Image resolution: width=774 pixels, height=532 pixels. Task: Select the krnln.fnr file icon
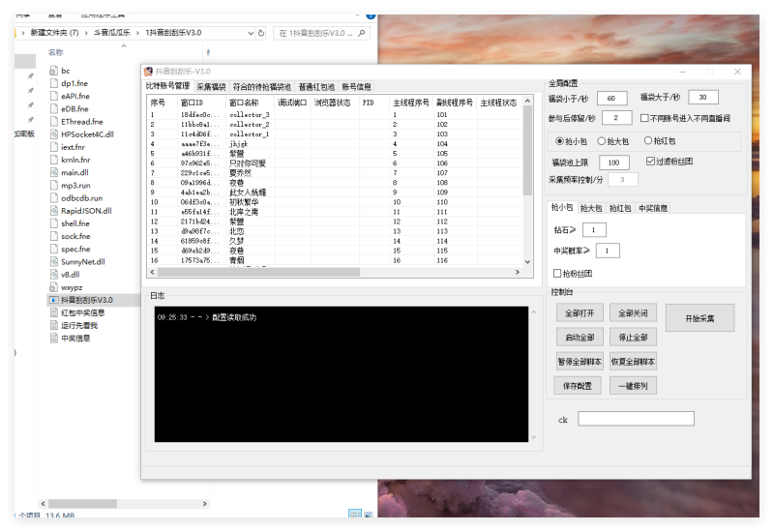[54, 160]
